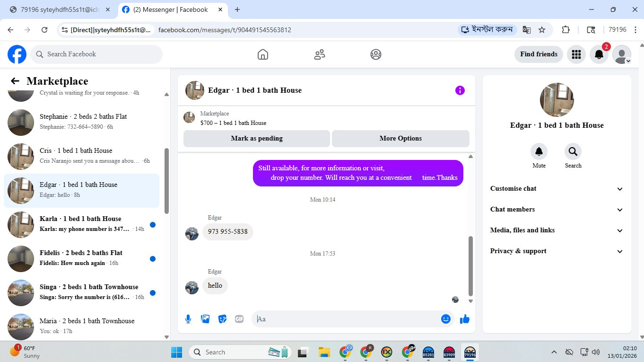Click the Search Facebook field

point(96,54)
